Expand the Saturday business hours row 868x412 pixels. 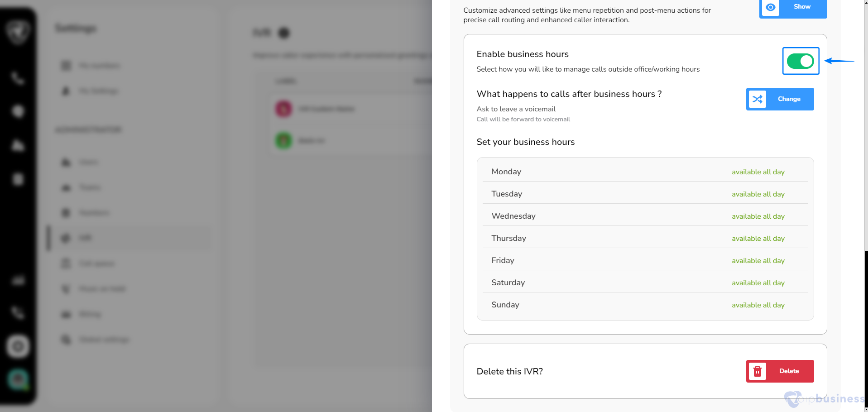pyautogui.click(x=508, y=283)
